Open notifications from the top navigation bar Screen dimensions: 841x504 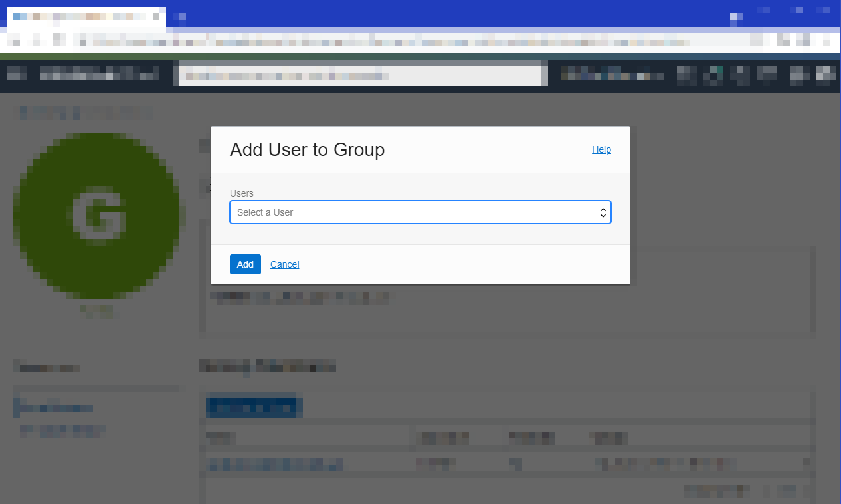pyautogui.click(x=739, y=75)
